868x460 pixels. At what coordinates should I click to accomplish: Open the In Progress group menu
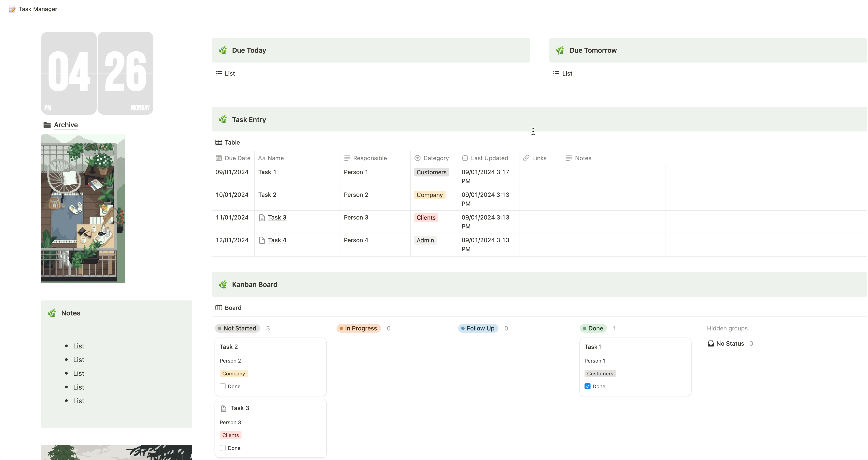[x=358, y=328]
